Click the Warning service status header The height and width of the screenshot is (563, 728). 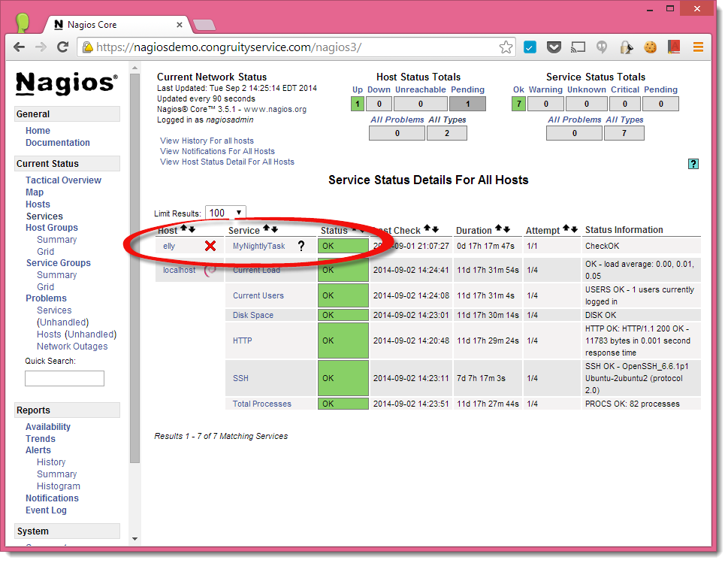[545, 89]
